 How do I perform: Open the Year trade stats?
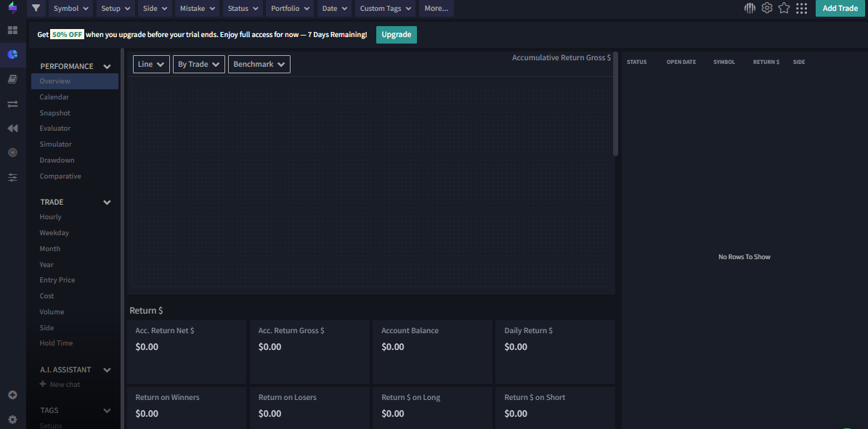click(x=46, y=265)
